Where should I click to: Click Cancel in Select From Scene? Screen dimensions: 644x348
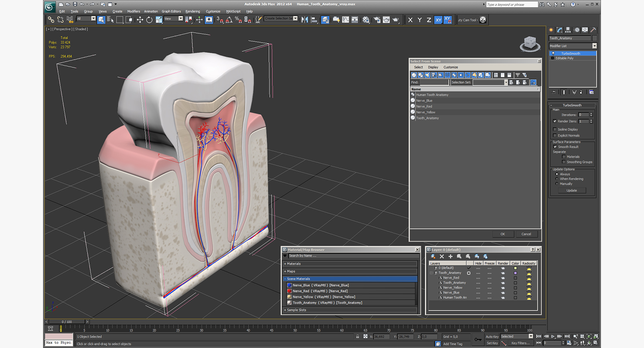[x=526, y=234]
